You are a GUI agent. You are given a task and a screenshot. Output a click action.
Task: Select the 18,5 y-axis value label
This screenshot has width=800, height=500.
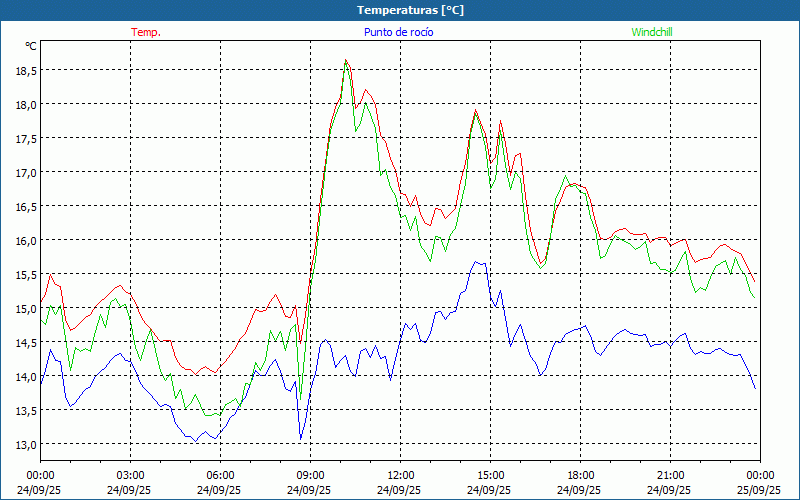(25, 70)
